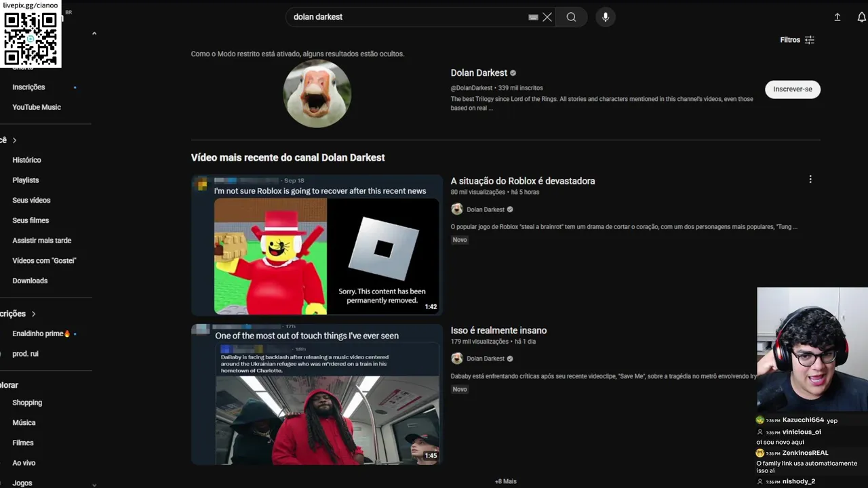The height and width of the screenshot is (488, 868).
Task: Start voice search with the microphone icon
Action: (x=606, y=17)
